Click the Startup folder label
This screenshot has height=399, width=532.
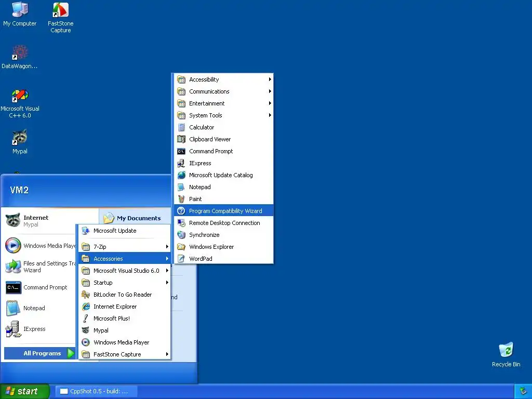point(103,283)
